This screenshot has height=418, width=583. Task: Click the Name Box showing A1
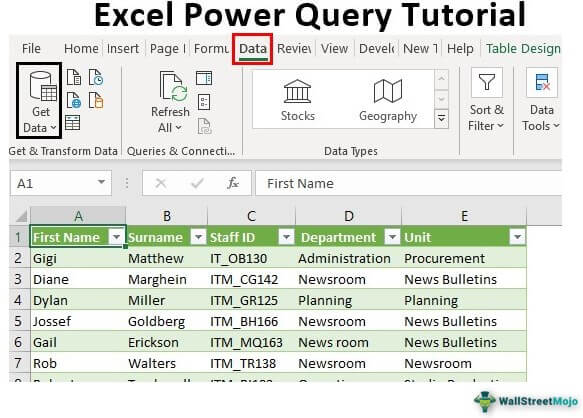tap(61, 183)
